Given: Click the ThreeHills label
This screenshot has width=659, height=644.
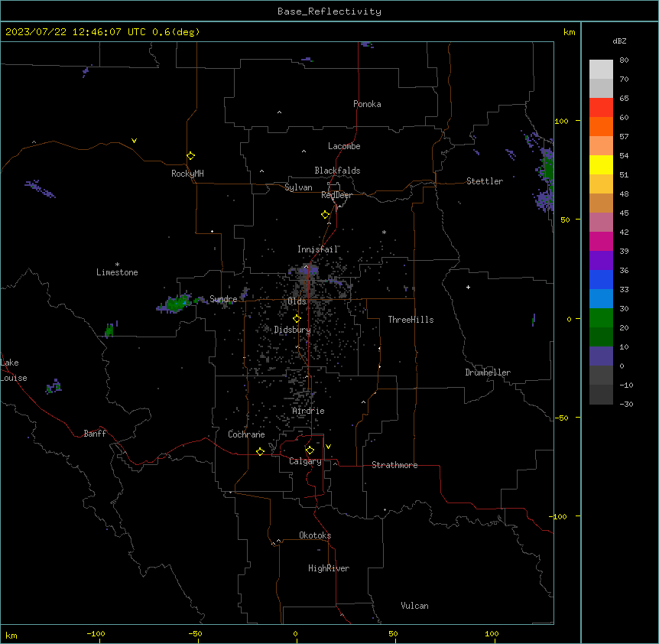Looking at the screenshot, I should (411, 320).
